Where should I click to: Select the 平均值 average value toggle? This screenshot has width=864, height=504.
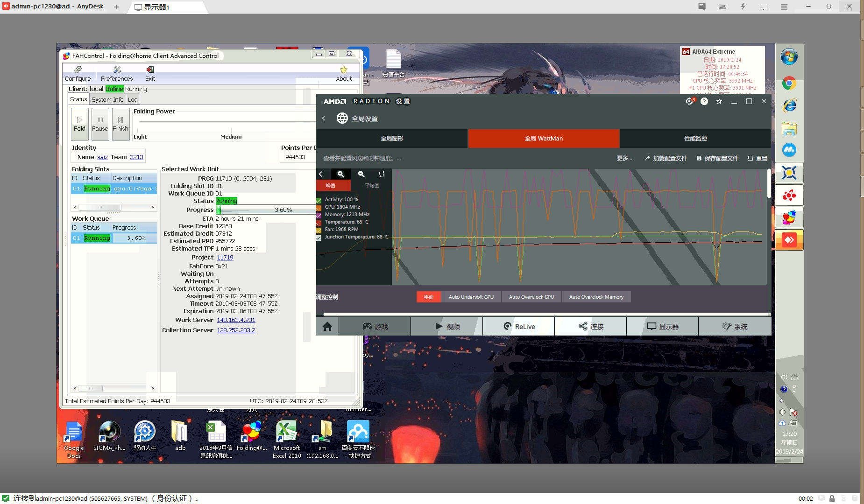click(x=372, y=185)
